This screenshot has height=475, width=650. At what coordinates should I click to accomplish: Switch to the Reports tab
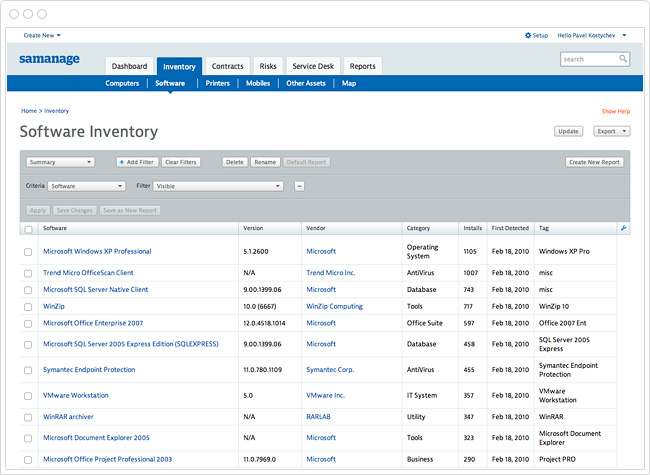pos(362,66)
